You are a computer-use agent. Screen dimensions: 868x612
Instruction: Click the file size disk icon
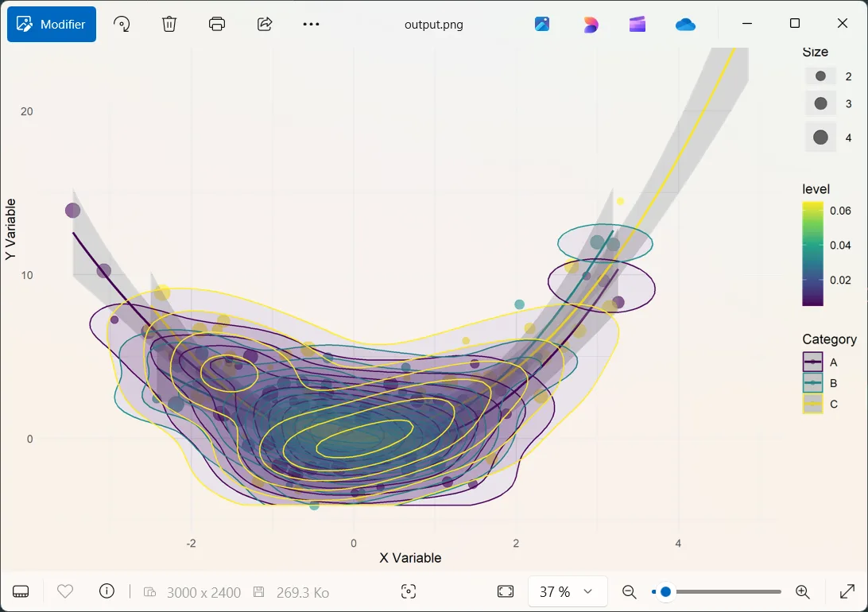click(x=258, y=591)
